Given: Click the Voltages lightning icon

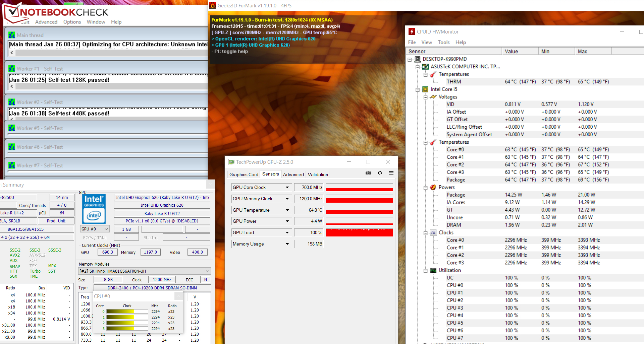Looking at the screenshot, I should [433, 97].
